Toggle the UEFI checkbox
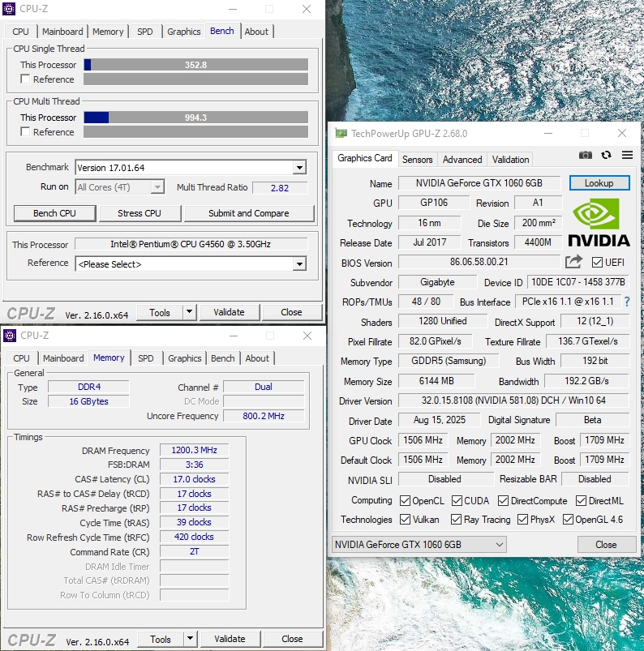The width and height of the screenshot is (644, 651). point(597,263)
